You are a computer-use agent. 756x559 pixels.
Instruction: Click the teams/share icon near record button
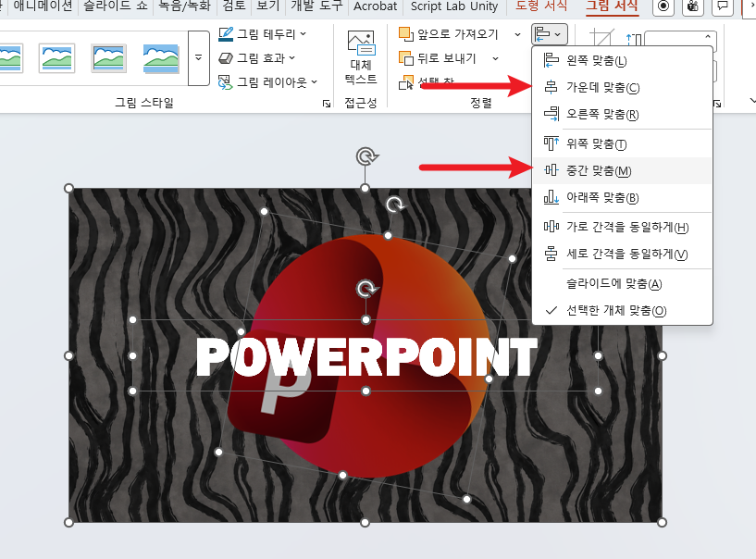pos(693,6)
